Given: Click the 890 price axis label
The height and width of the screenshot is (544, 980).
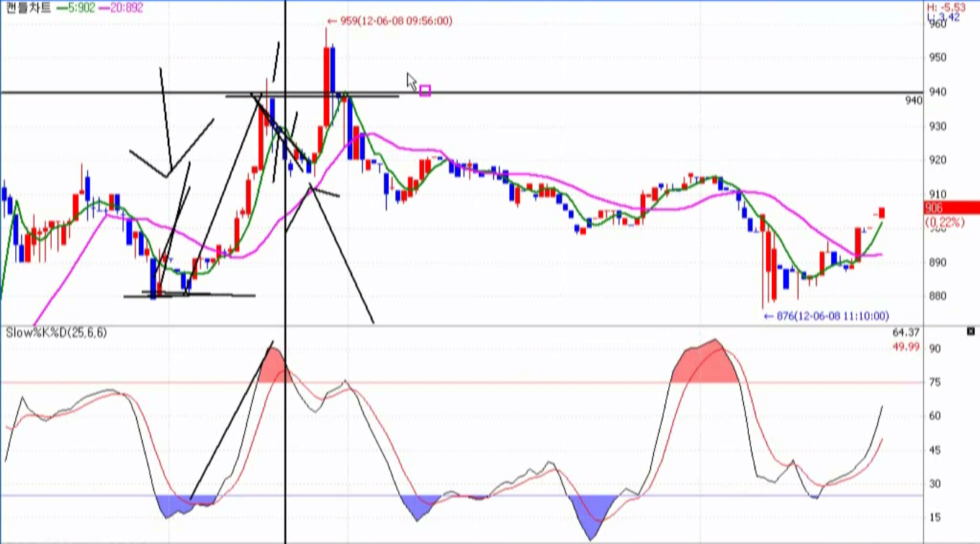Looking at the screenshot, I should coord(936,263).
